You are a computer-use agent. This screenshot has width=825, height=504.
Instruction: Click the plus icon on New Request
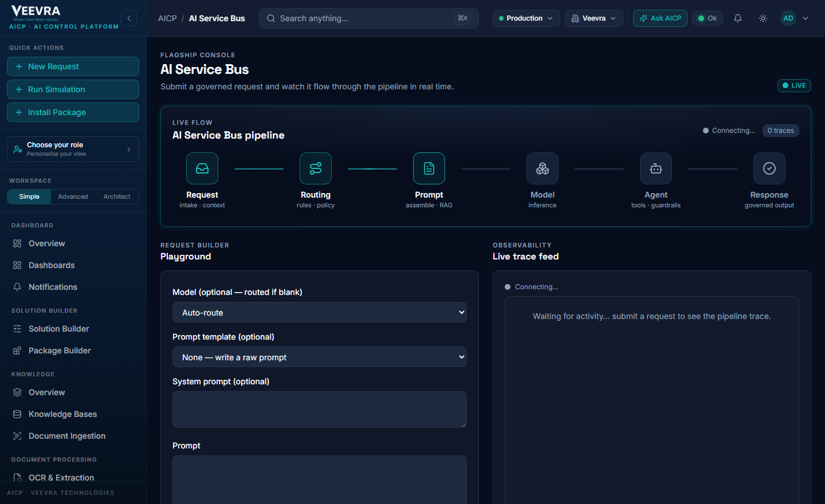coord(19,66)
